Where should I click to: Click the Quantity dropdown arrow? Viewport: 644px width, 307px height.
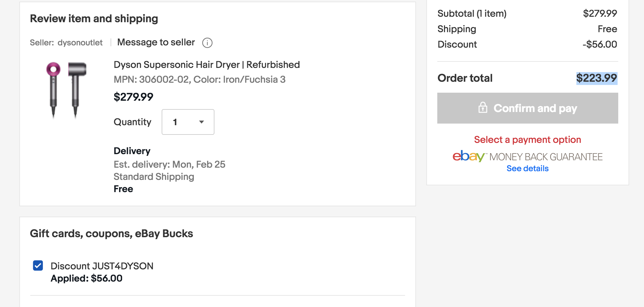[202, 122]
